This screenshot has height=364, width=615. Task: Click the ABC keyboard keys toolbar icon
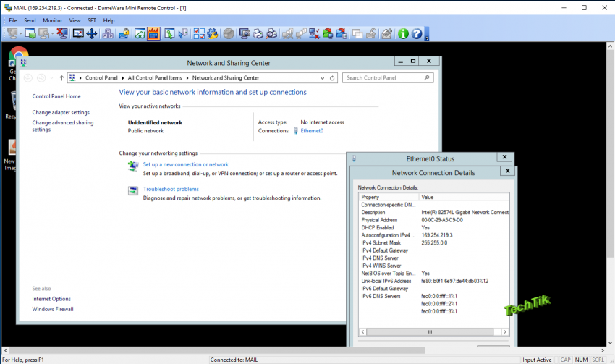click(108, 34)
